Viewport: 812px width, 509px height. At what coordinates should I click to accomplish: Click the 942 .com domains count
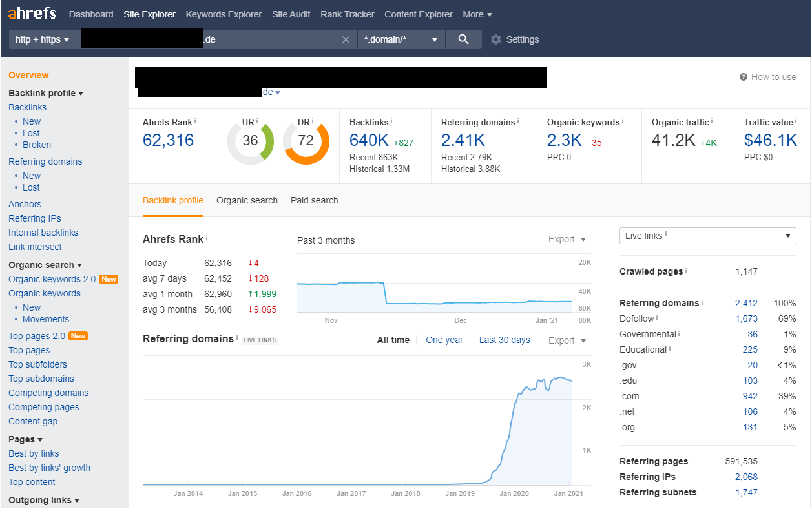pos(750,396)
